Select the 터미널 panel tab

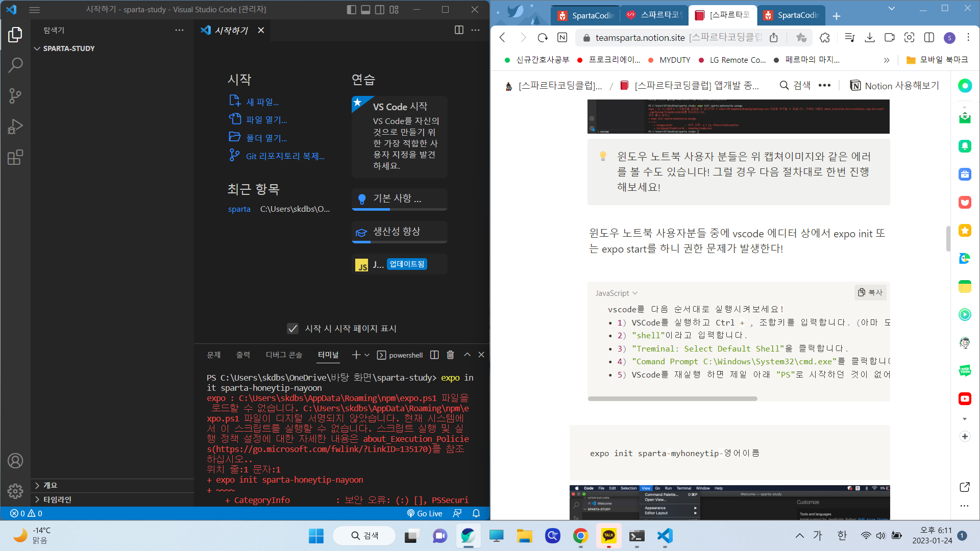[x=328, y=355]
